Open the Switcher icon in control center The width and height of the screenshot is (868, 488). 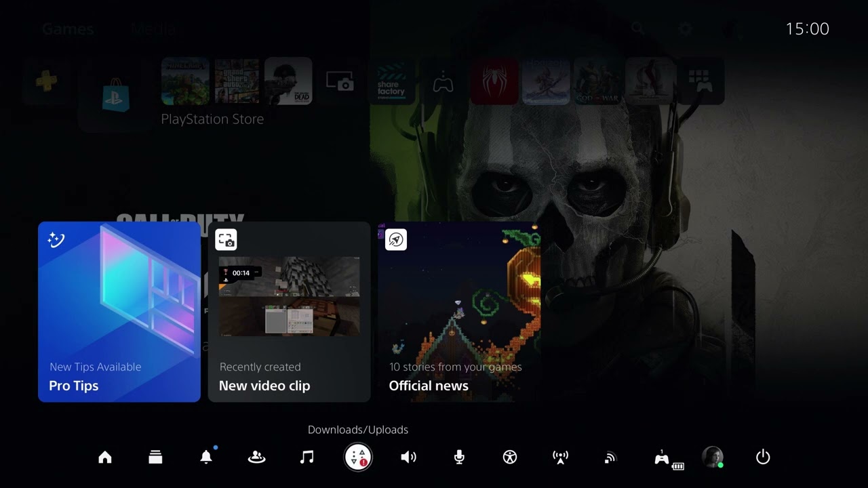[x=155, y=457]
